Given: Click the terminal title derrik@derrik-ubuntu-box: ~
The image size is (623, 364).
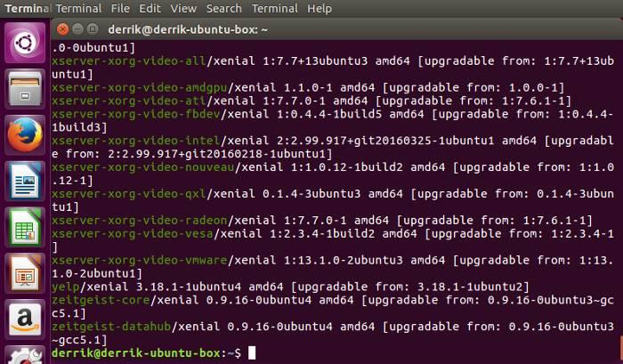Looking at the screenshot, I should click(x=188, y=29).
